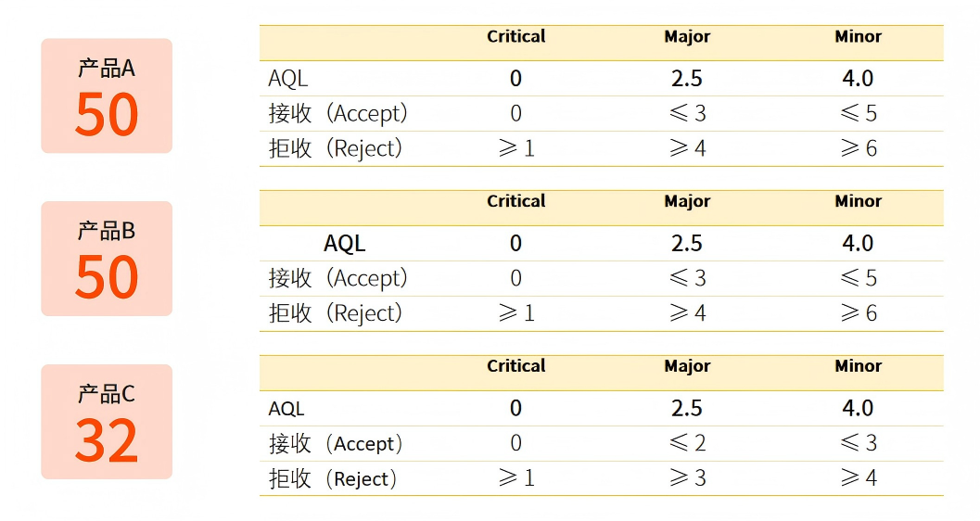
Task: Click the Major header in 产品B table
Action: [687, 202]
